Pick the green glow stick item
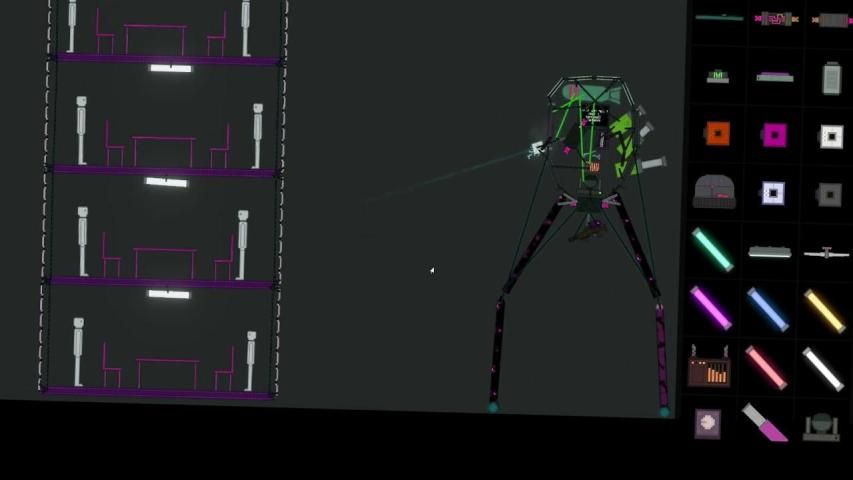Screen dimensions: 853x480 [712, 249]
